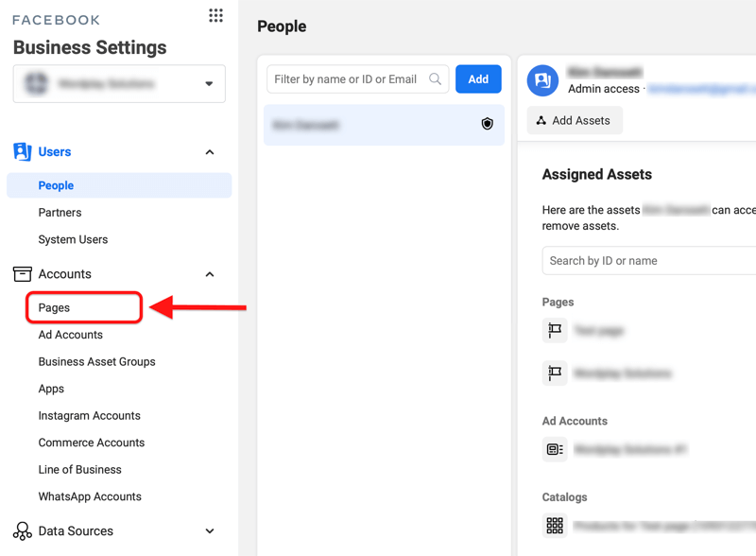Image resolution: width=756 pixels, height=556 pixels.
Task: Click the Data Sources header label
Action: 76,530
